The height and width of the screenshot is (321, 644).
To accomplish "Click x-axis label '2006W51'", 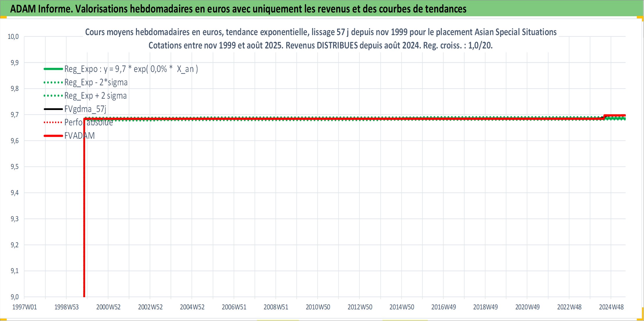I will tap(234, 307).
